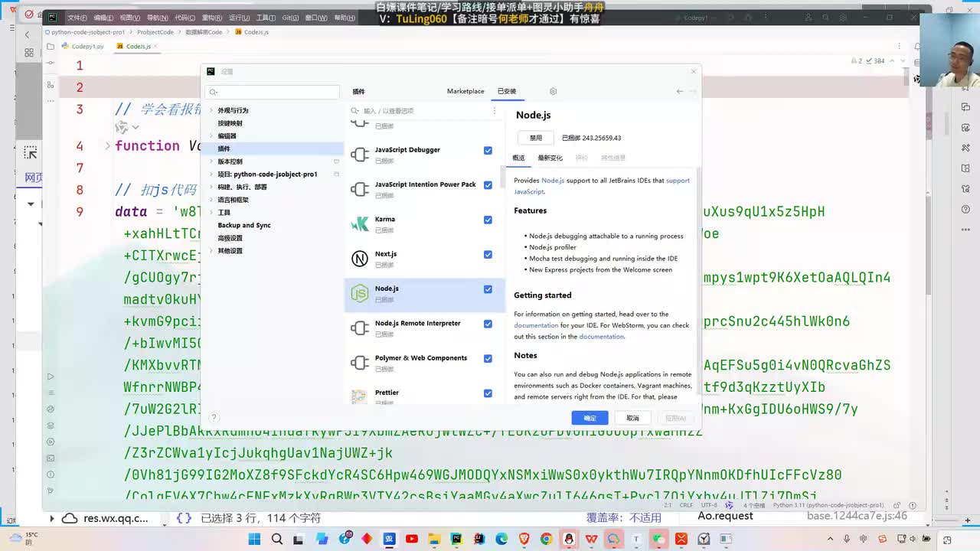Click the Polymer & Web Components plugin icon
Viewport: 980px width, 551px height.
click(359, 363)
